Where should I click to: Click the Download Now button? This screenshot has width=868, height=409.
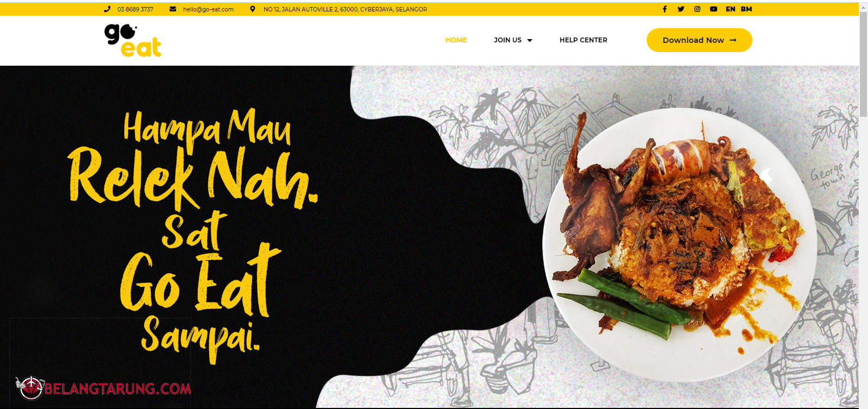pyautogui.click(x=699, y=40)
